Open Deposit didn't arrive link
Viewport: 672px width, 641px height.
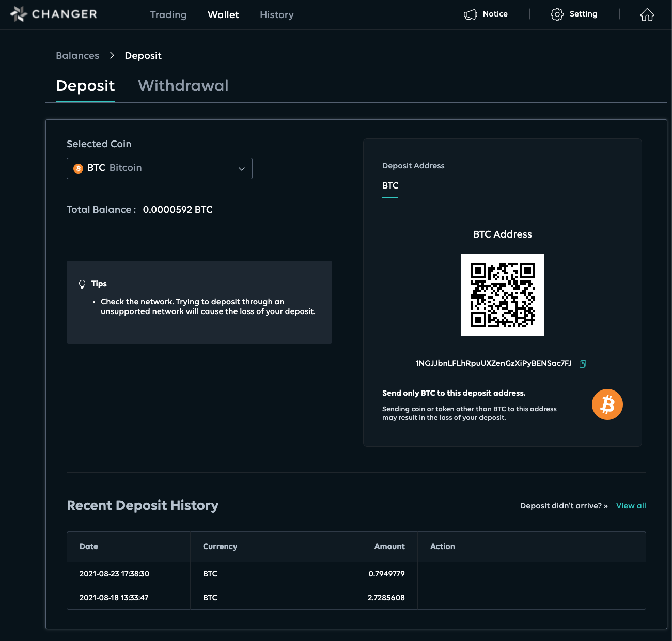pyautogui.click(x=565, y=506)
